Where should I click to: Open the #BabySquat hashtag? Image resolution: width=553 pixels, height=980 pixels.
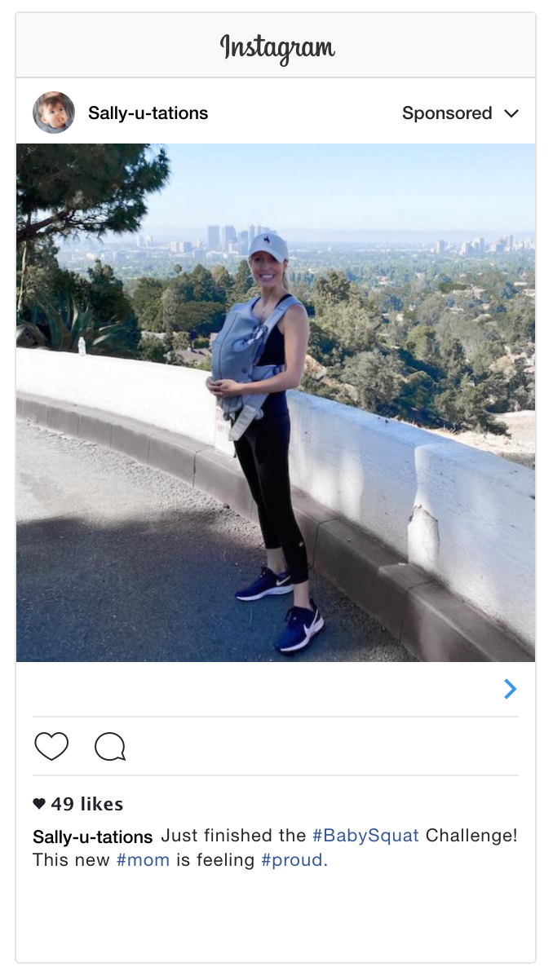click(365, 836)
